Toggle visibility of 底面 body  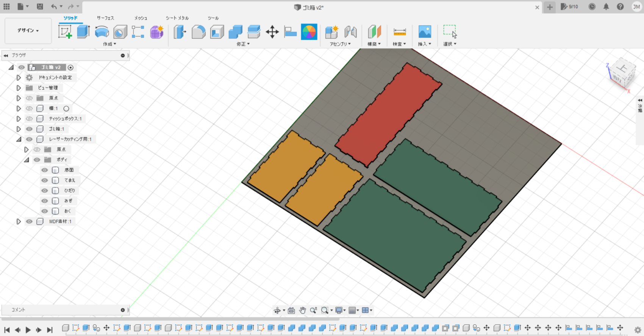[45, 170]
